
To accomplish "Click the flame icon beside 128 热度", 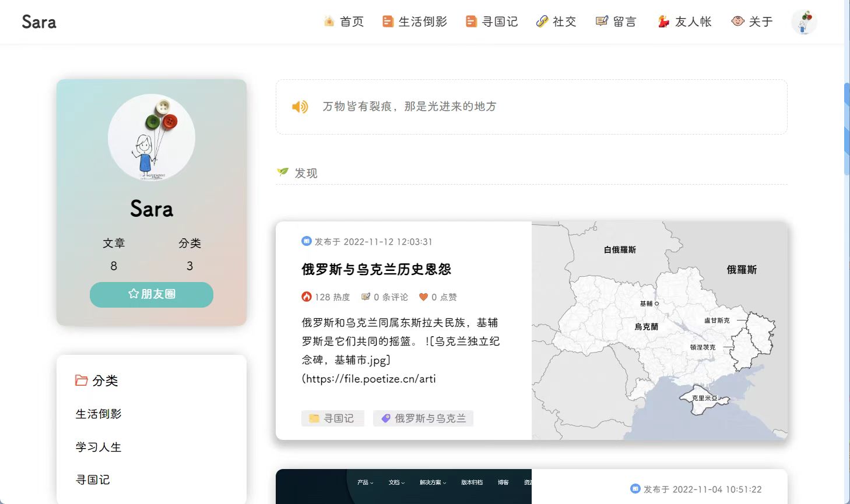I will (307, 297).
